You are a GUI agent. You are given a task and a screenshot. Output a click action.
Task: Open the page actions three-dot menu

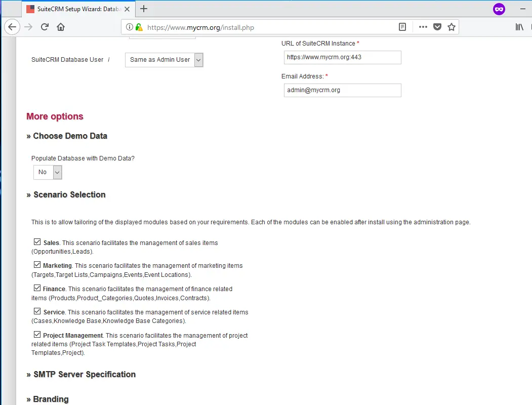click(x=423, y=27)
